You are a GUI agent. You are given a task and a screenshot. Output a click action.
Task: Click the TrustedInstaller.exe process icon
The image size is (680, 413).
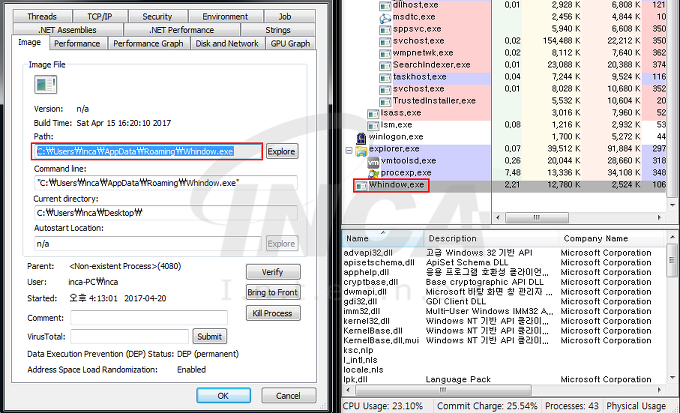tap(385, 102)
